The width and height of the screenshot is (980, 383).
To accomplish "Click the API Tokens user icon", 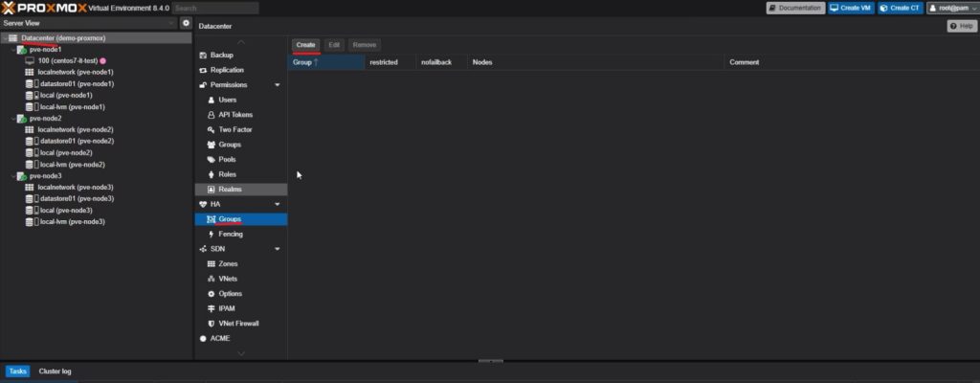I will pyautogui.click(x=212, y=115).
